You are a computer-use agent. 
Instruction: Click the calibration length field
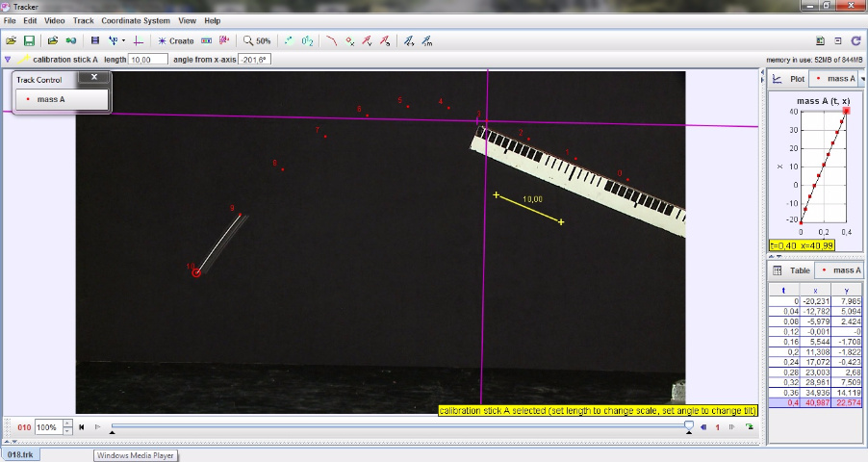point(148,60)
